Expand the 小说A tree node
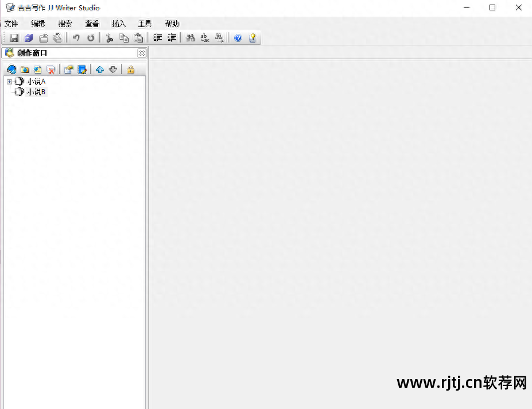This screenshot has height=409, width=532. 10,82
